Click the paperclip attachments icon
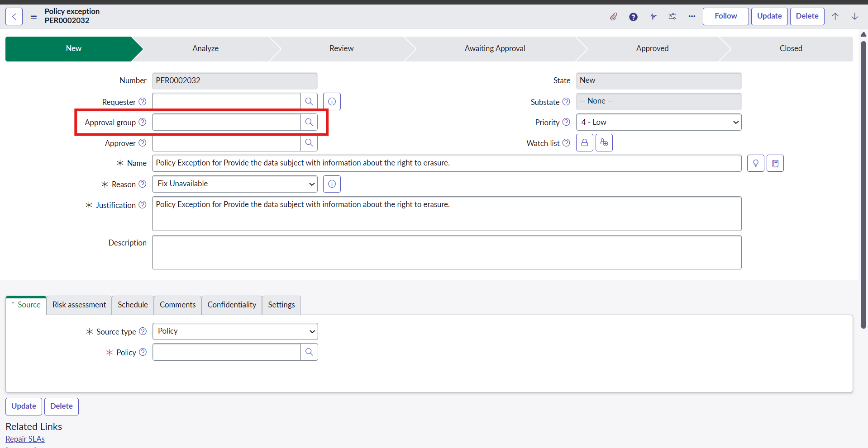This screenshot has width=868, height=448. (x=613, y=17)
